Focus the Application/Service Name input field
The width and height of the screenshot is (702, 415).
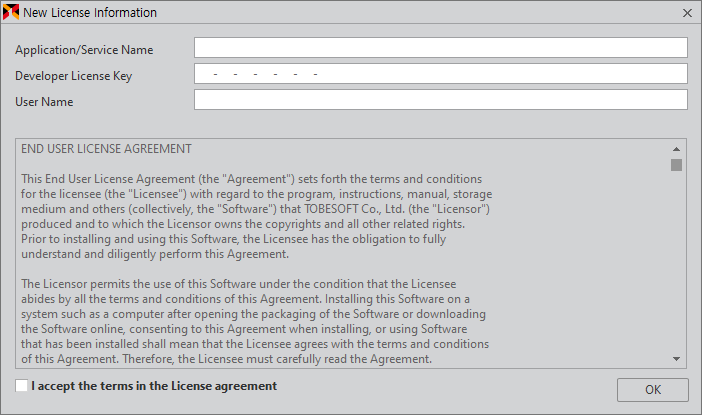[441, 47]
